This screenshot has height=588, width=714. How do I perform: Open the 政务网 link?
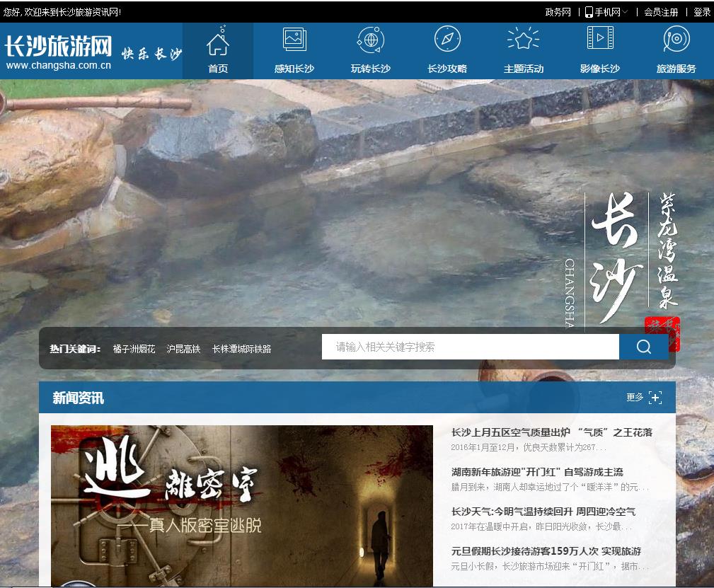(558, 12)
